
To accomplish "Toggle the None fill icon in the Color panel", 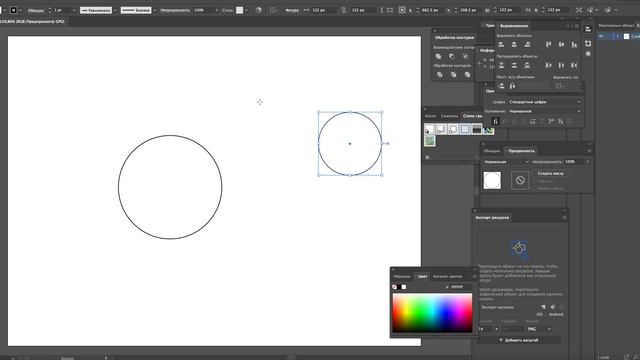I will (395, 287).
